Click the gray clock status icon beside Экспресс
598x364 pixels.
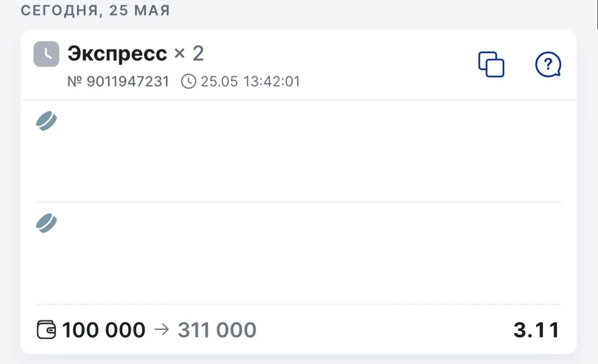(46, 54)
